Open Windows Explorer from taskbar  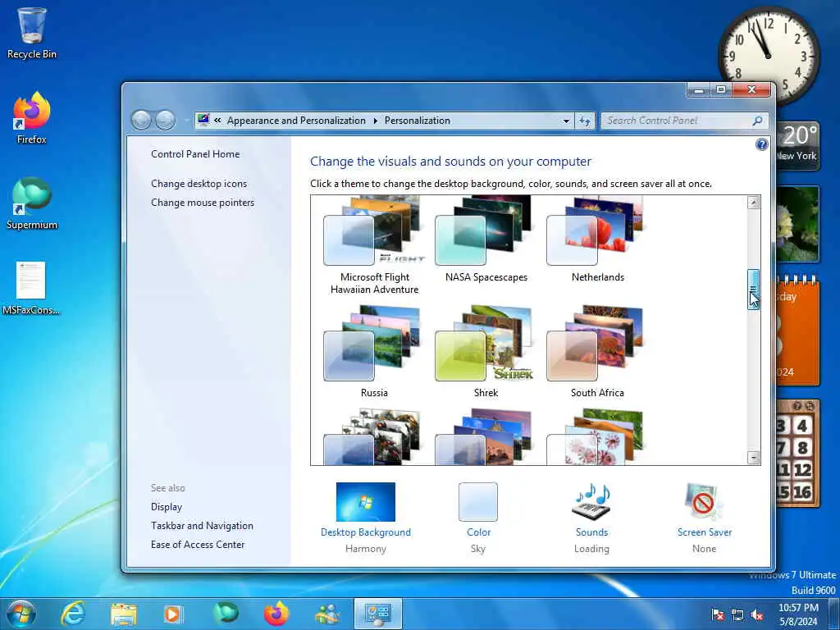[x=124, y=614]
